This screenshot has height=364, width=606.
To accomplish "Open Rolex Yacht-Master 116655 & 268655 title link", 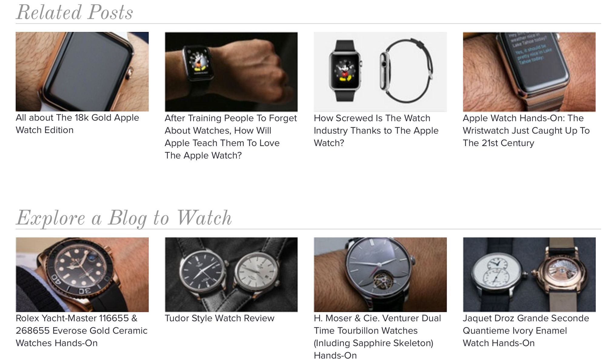I will coord(82,331).
